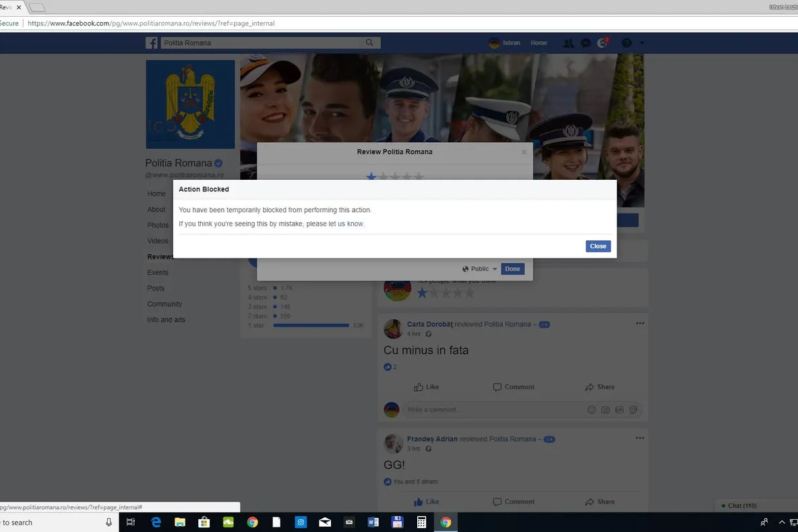Show hidden system tray icons
798x532 pixels.
(782, 523)
